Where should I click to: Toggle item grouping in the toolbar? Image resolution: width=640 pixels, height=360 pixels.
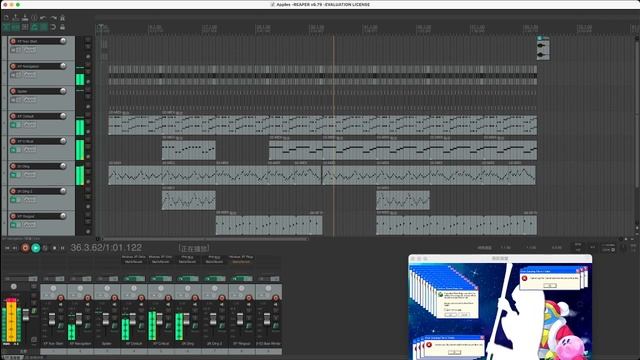click(x=16, y=27)
